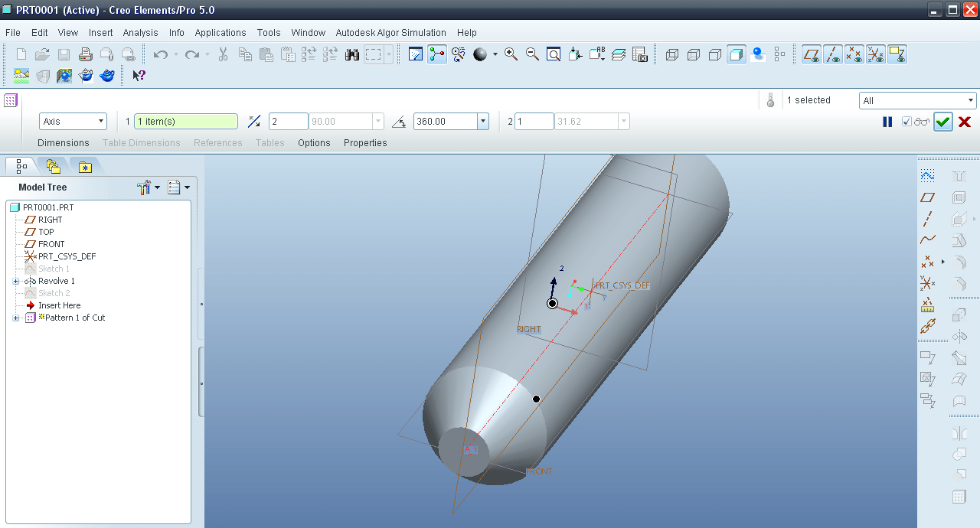Open the Axis pattern type dropdown

pos(101,122)
